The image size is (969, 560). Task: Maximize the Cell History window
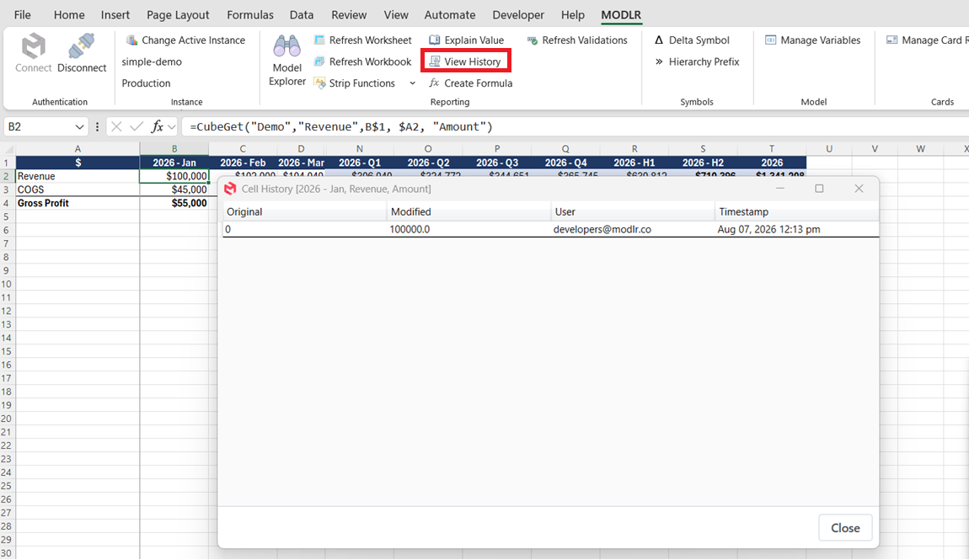819,189
